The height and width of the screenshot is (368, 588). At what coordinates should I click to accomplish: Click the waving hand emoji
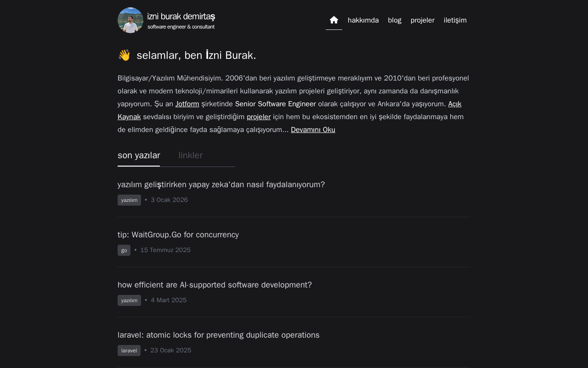pyautogui.click(x=124, y=55)
